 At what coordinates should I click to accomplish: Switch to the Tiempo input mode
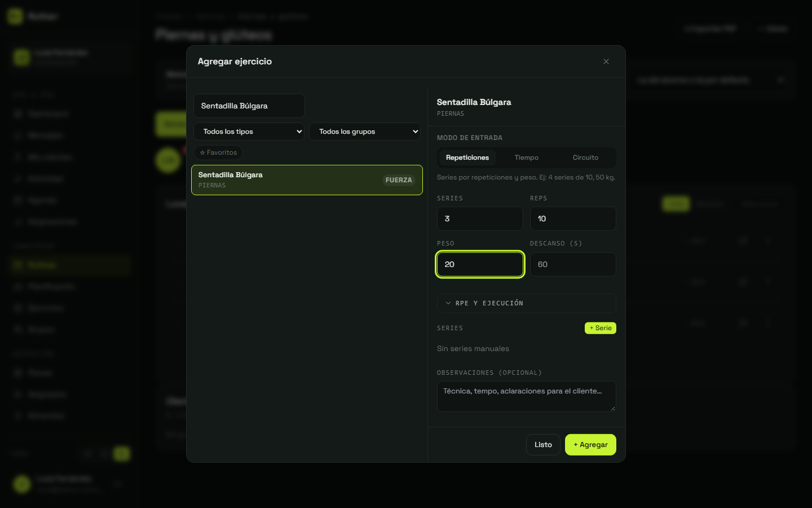tap(527, 157)
